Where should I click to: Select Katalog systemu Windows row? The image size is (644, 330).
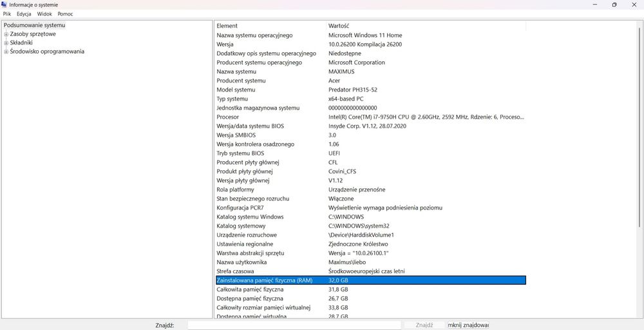(x=370, y=217)
